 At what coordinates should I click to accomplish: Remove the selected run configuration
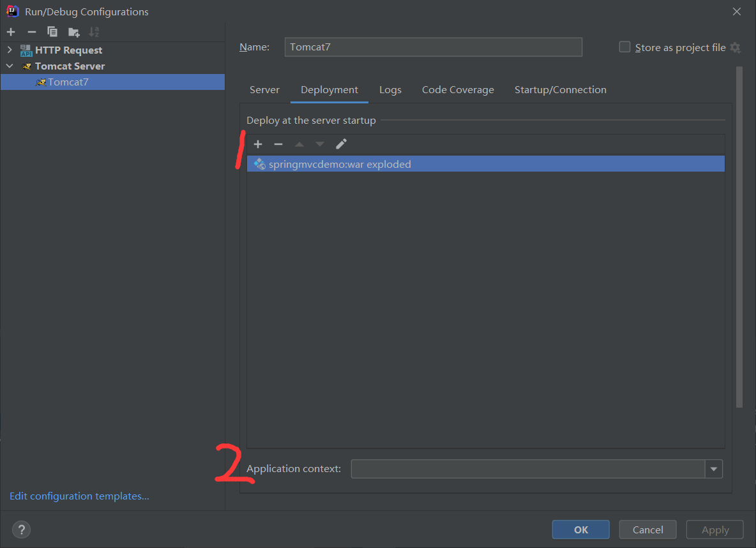31,31
